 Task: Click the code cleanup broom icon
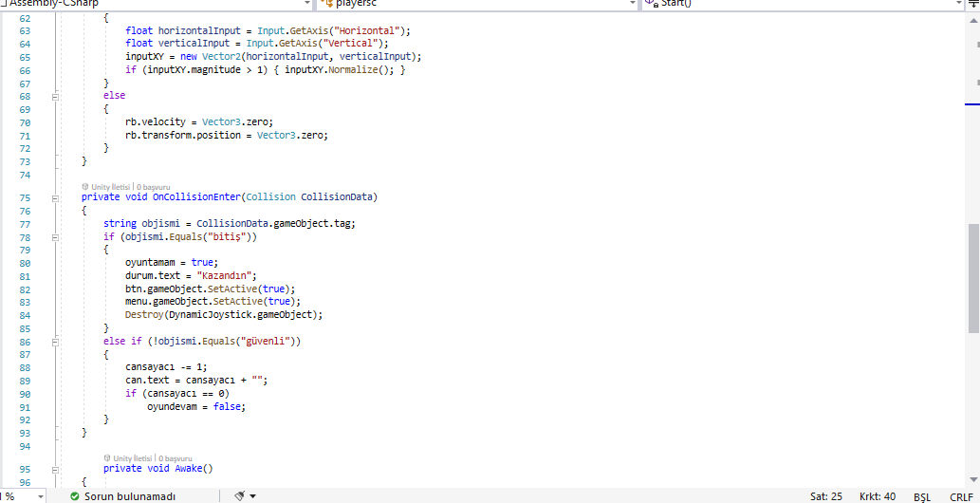pyautogui.click(x=240, y=496)
